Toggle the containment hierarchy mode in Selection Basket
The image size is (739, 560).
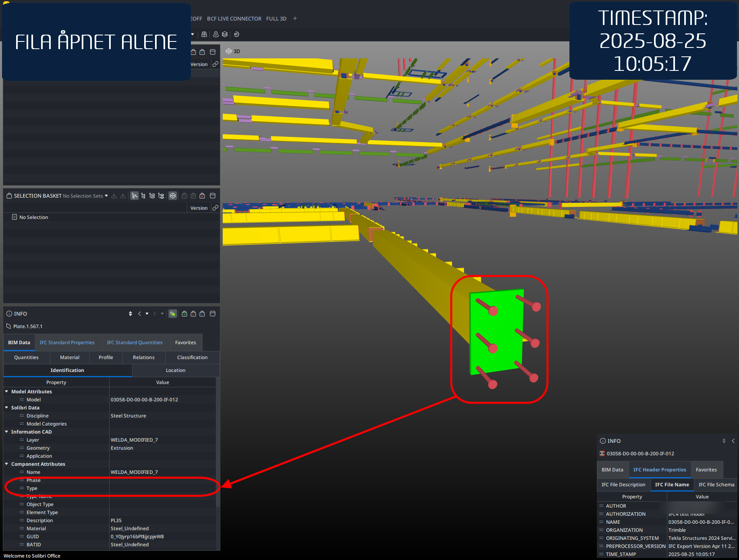(x=135, y=196)
